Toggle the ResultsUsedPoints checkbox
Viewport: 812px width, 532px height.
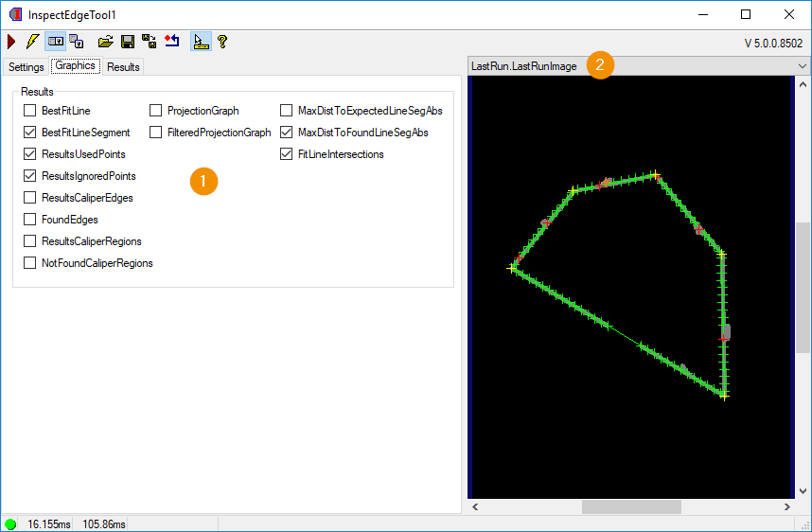click(30, 154)
